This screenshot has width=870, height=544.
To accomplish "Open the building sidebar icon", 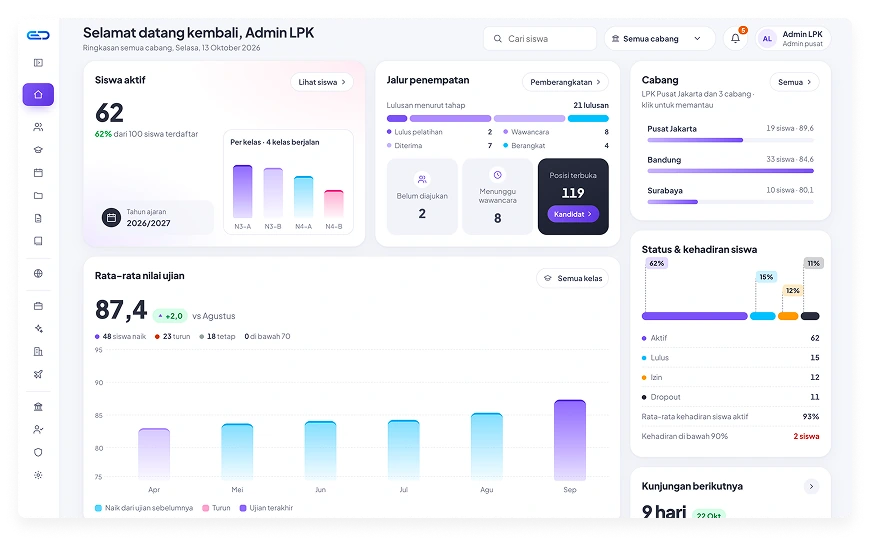I will point(38,351).
